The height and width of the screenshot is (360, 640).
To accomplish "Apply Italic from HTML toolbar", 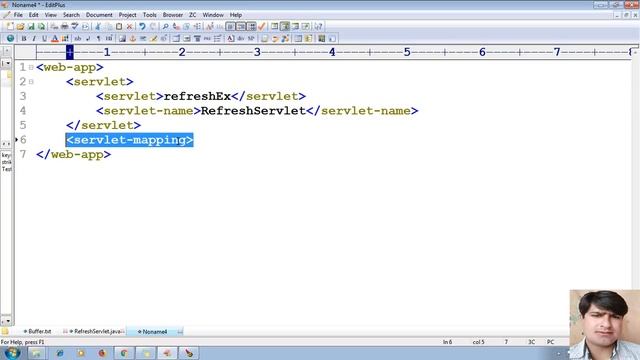I will (x=34, y=38).
